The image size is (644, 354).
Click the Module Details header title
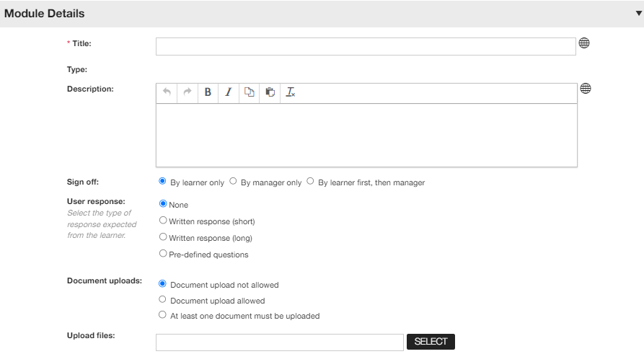(x=45, y=14)
